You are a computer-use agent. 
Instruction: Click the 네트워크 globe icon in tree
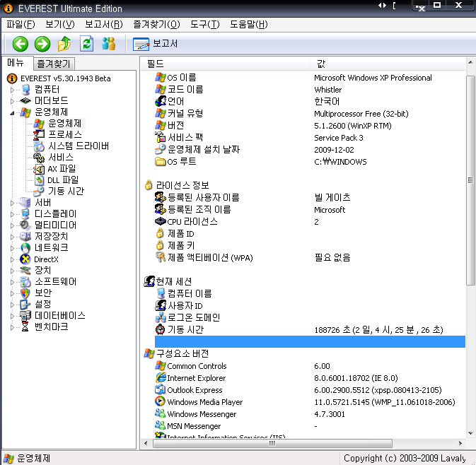click(x=25, y=248)
